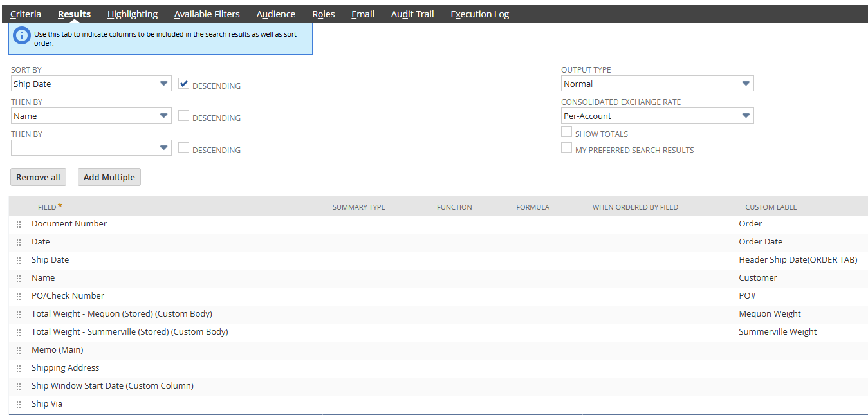This screenshot has height=415, width=868.
Task: Check Descending for the Name sort
Action: [x=184, y=115]
